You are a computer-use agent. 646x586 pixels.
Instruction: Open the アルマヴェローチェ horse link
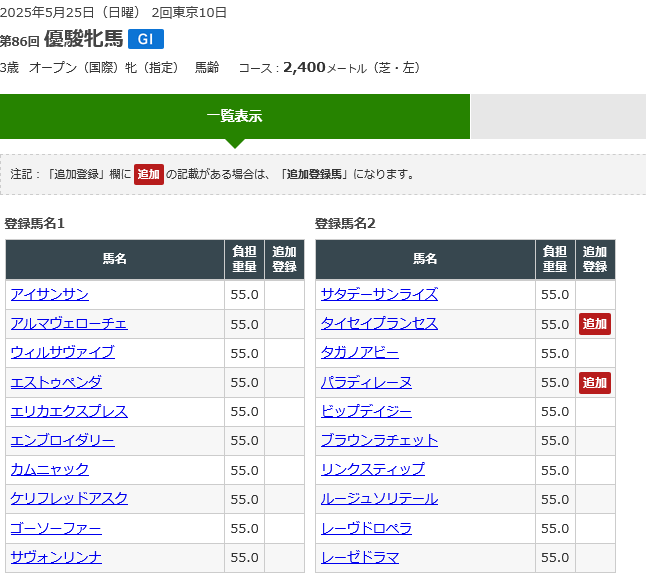point(69,323)
